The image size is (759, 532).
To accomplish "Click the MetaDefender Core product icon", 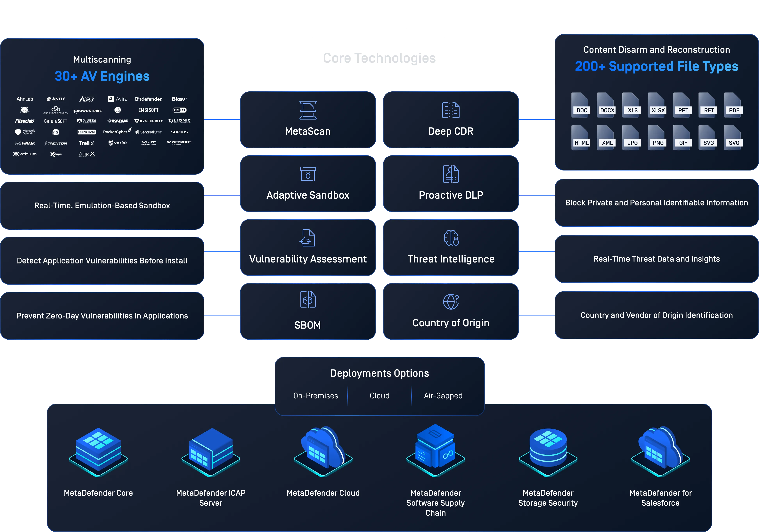I will [99, 452].
